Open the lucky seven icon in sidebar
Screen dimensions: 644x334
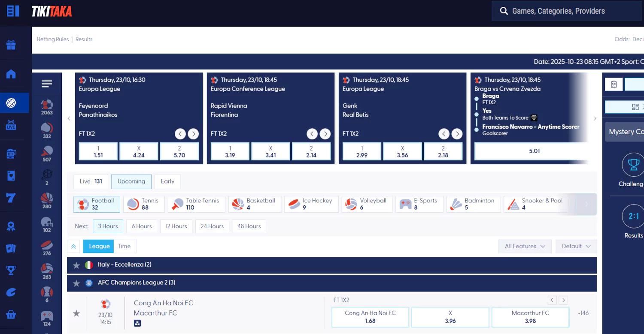11,198
